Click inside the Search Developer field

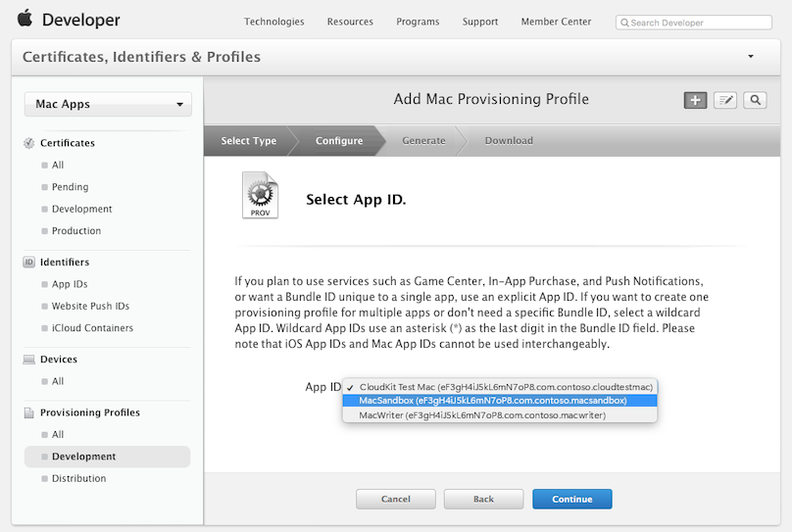[694, 23]
